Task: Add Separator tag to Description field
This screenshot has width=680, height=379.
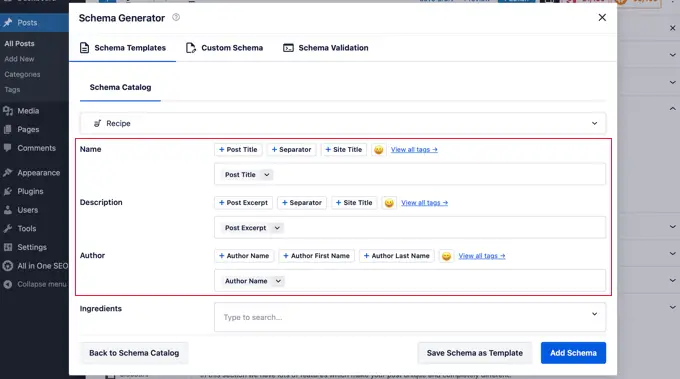Action: (x=302, y=203)
